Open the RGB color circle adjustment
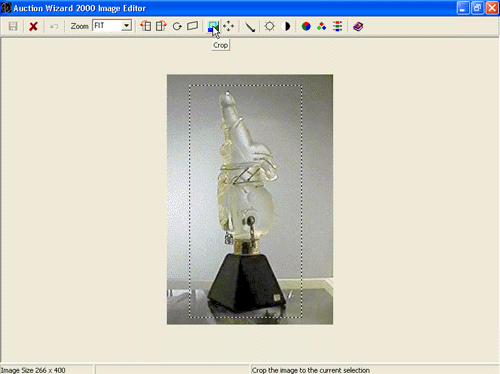500x374 pixels. (x=306, y=26)
